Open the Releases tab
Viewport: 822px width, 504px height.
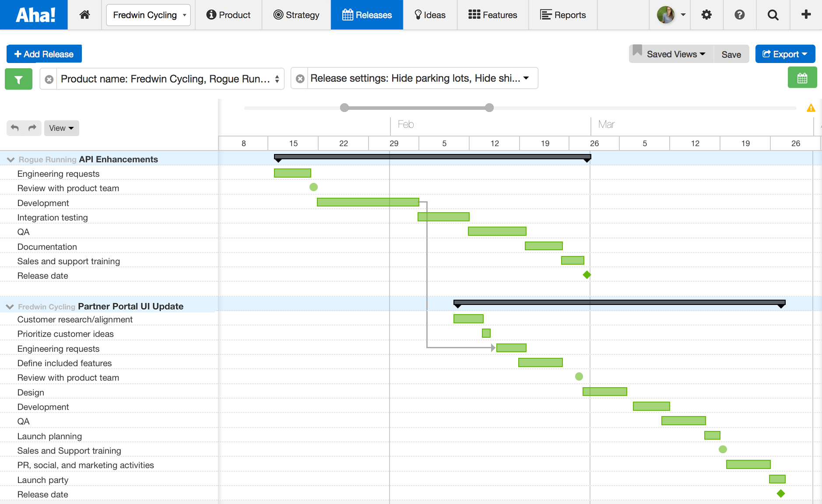tap(367, 15)
